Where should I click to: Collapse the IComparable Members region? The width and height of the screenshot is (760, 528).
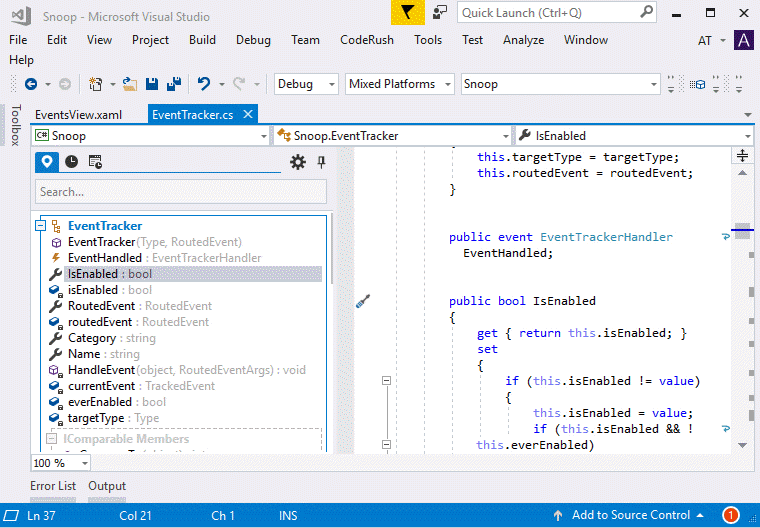coord(52,439)
